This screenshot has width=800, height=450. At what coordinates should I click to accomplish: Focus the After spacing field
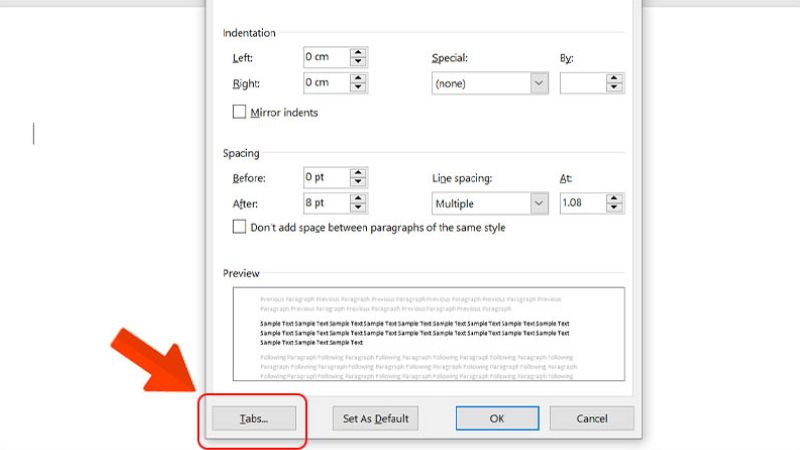point(327,203)
